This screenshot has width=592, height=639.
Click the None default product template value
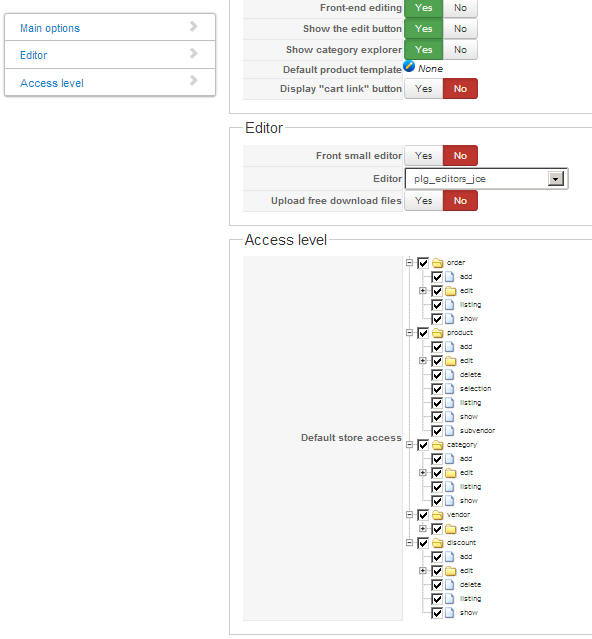click(430, 69)
